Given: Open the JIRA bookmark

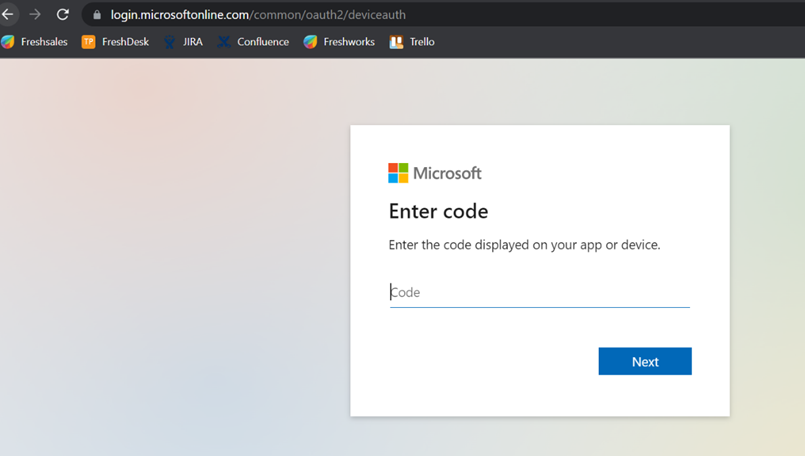Looking at the screenshot, I should pos(183,42).
